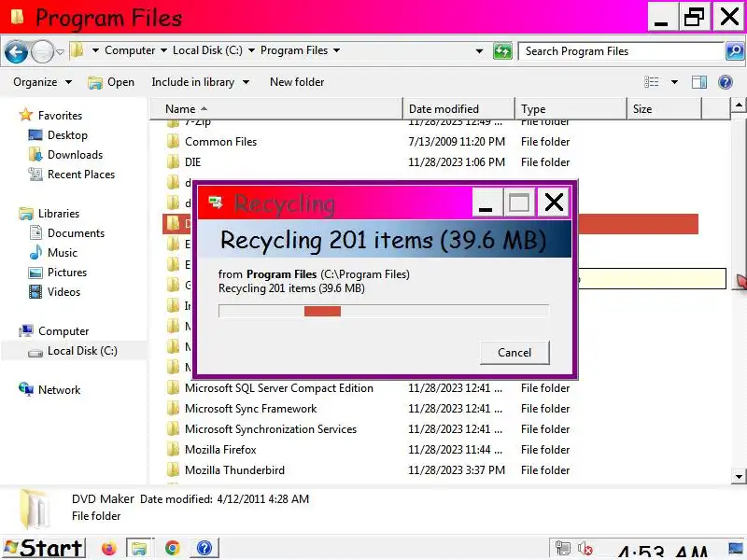The image size is (747, 560).
Task: Launch Chrome from the taskbar
Action: pos(173,548)
